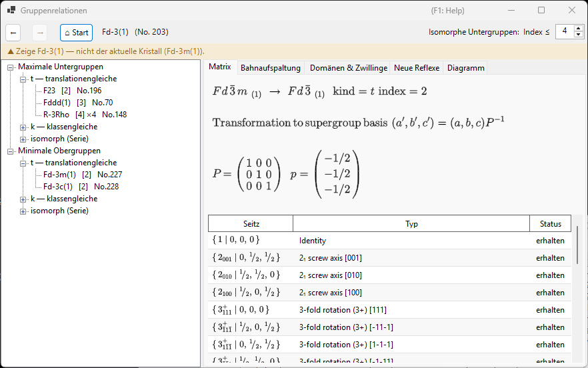
Task: Click the forward arrow navigation button
Action: tap(40, 33)
